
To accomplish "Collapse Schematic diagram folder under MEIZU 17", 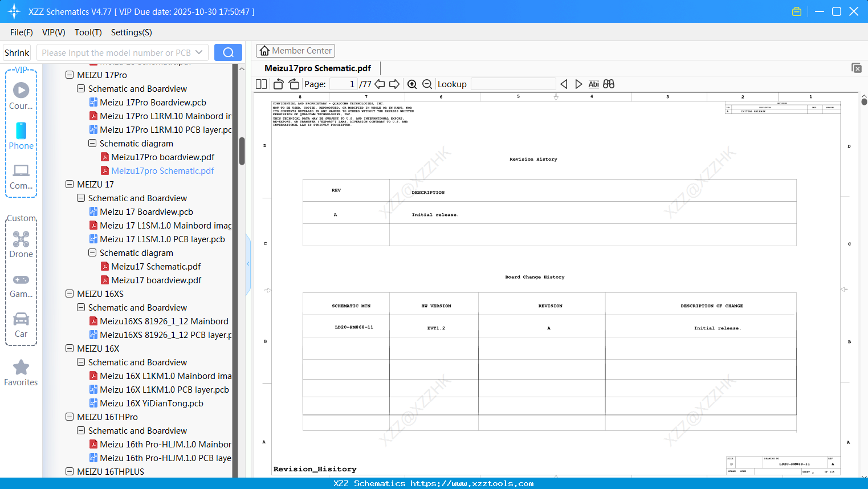I will coord(92,252).
